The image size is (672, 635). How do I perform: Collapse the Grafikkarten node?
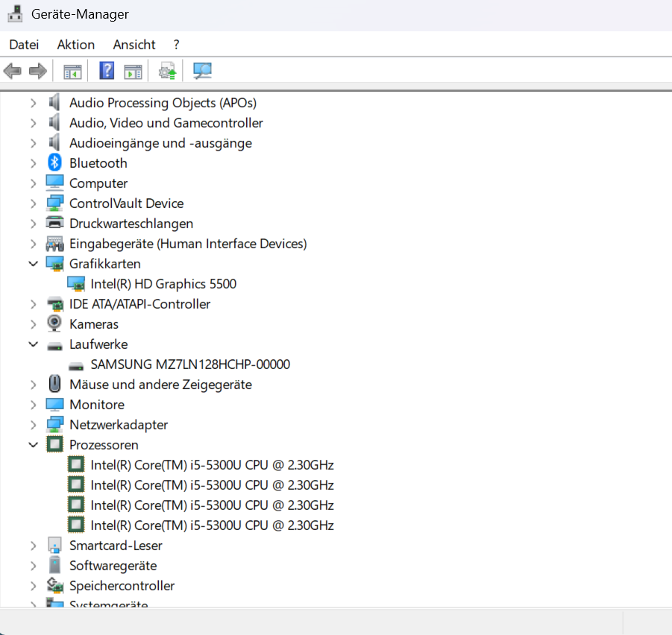[x=34, y=264]
